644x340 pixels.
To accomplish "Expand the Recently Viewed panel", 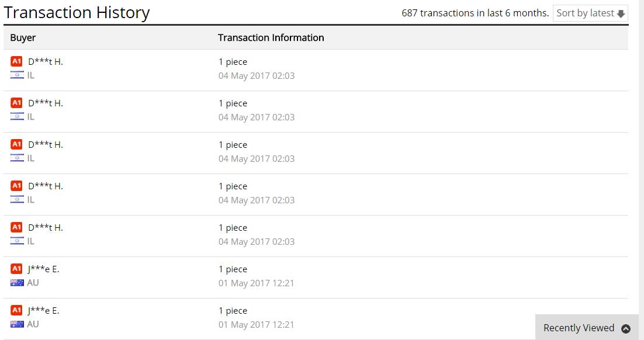I will point(587,328).
